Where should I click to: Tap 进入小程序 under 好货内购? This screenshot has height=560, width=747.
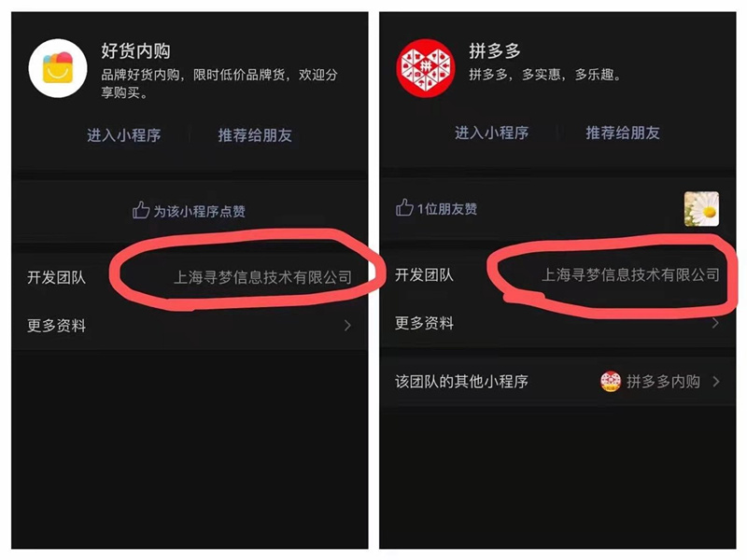pyautogui.click(x=124, y=135)
